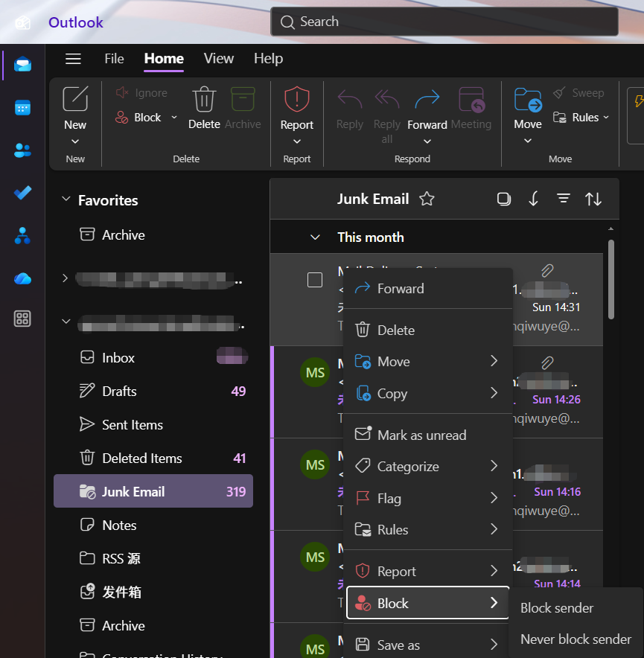Select Never block sender option
Viewport: 644px width, 658px height.
[576, 639]
